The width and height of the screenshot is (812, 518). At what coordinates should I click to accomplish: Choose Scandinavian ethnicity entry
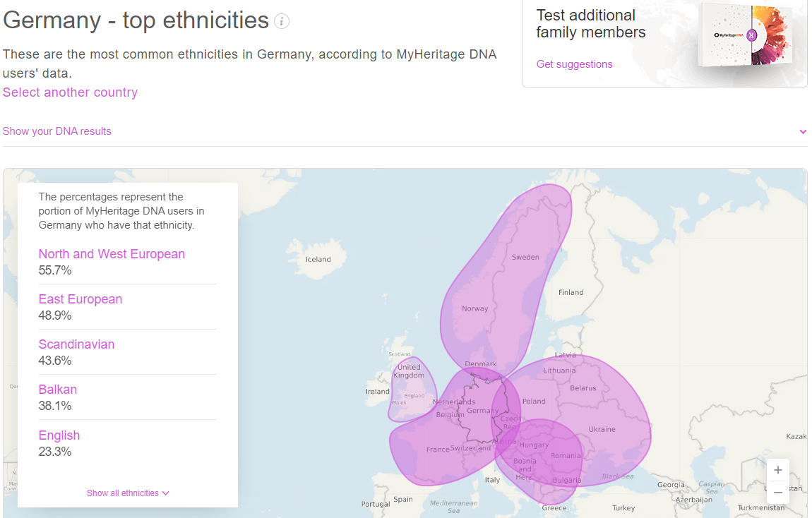pos(76,344)
